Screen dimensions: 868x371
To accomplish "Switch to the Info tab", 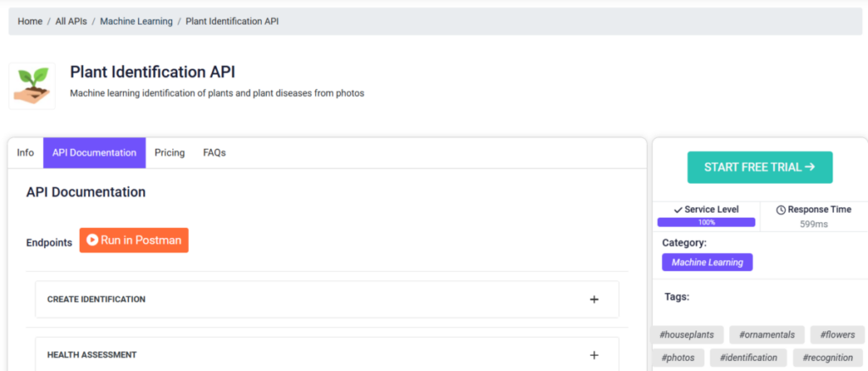I will point(25,152).
